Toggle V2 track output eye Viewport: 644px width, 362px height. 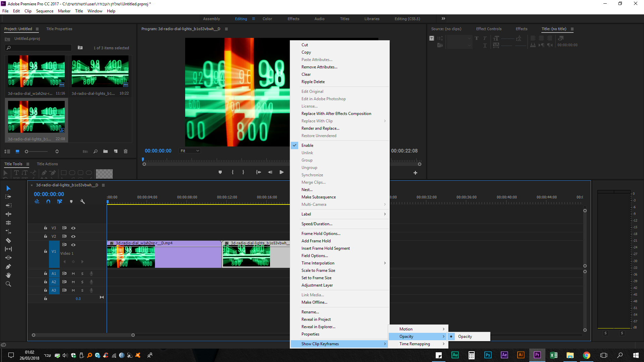73,236
